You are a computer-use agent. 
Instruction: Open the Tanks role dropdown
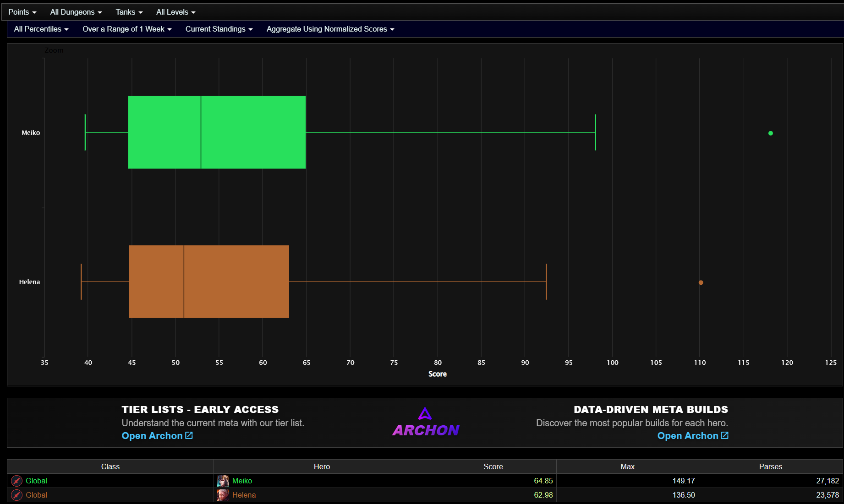(129, 12)
